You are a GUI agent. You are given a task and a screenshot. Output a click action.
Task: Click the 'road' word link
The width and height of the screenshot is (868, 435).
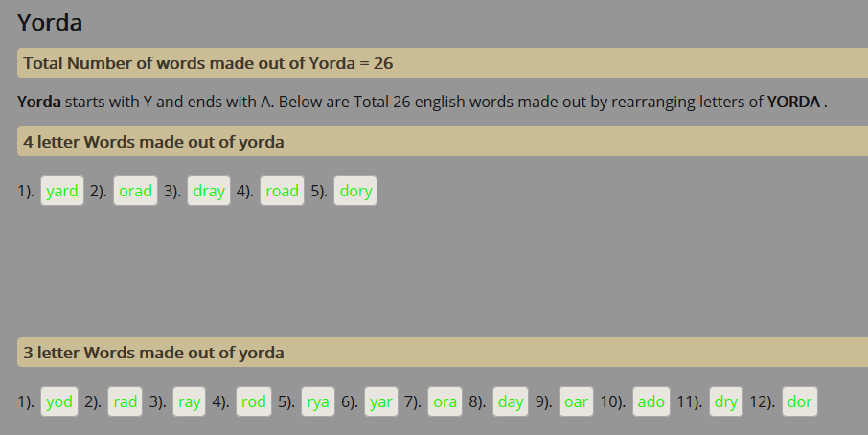282,191
